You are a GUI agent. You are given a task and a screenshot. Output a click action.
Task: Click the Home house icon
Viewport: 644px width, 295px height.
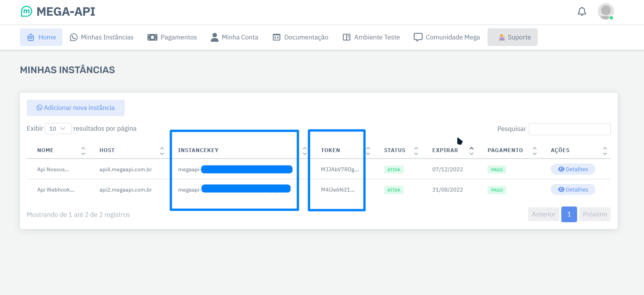tap(31, 37)
